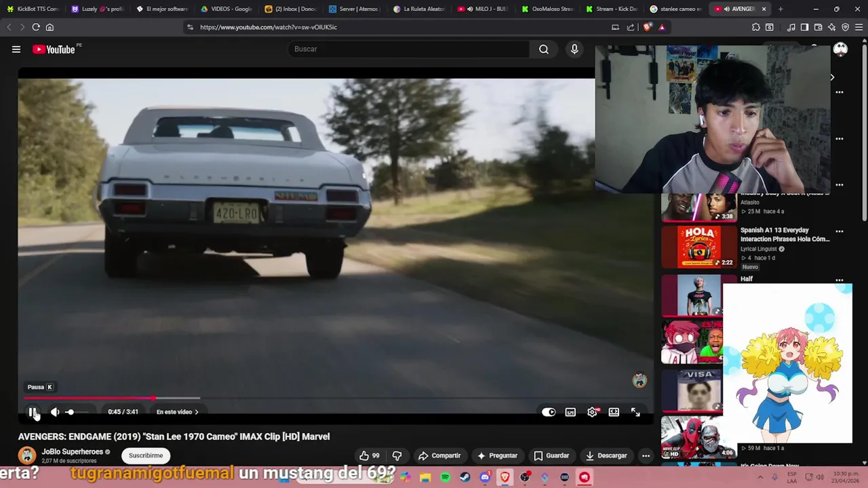Open the Deadpool movie clip thumbnail
The height and width of the screenshot is (488, 868).
click(699, 437)
